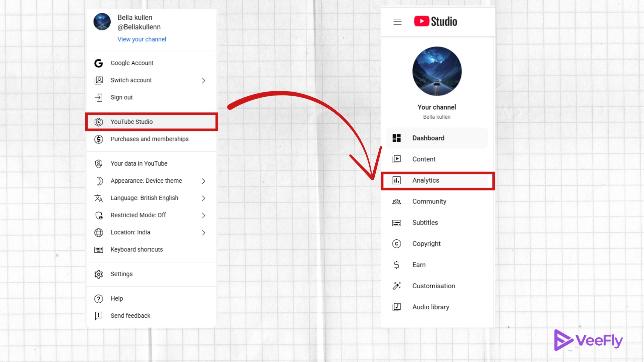Expand the Switch account submenu

203,80
